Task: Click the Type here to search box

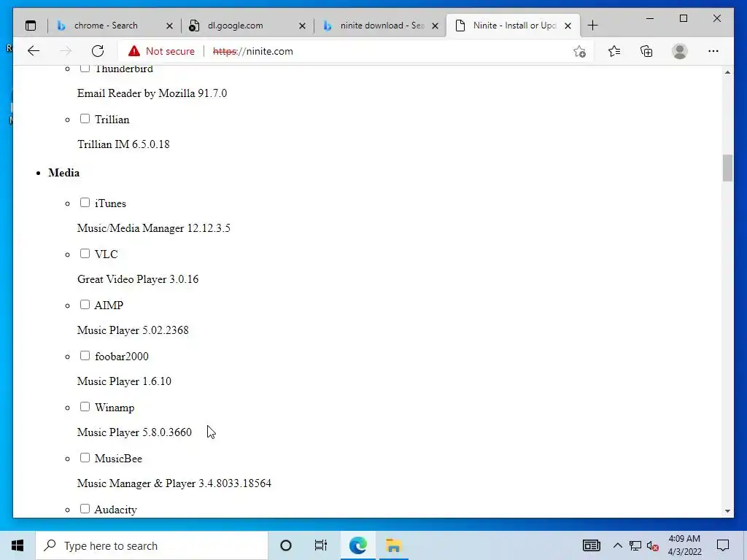Action: pyautogui.click(x=152, y=545)
